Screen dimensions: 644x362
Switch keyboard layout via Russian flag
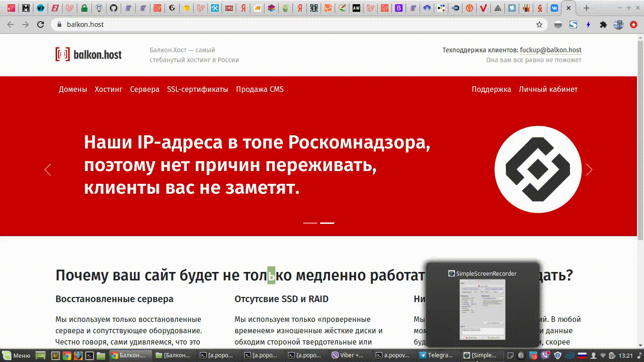[582, 355]
